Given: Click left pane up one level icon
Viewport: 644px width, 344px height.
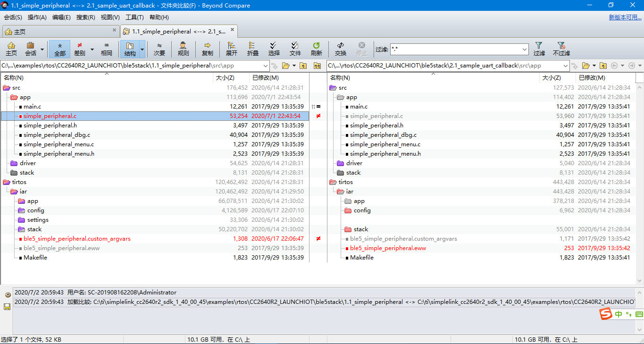Looking at the screenshot, I should pos(303,66).
